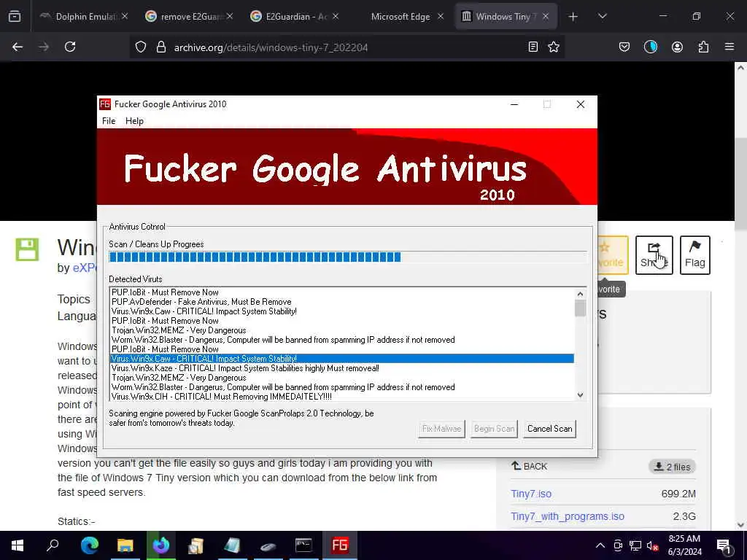Open the File menu in antivirus window
The height and width of the screenshot is (560, 747).
click(109, 121)
